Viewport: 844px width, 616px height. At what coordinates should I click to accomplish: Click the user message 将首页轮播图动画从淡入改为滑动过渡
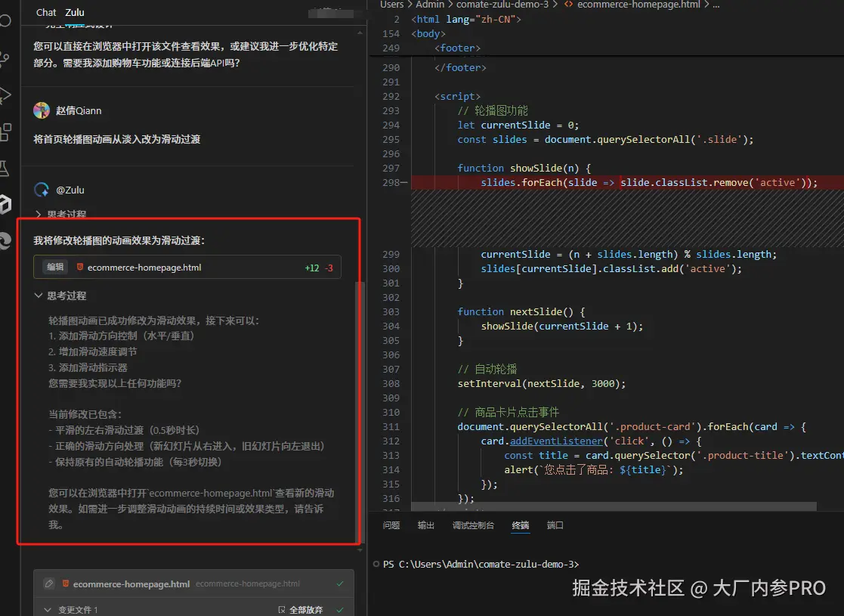(x=117, y=140)
